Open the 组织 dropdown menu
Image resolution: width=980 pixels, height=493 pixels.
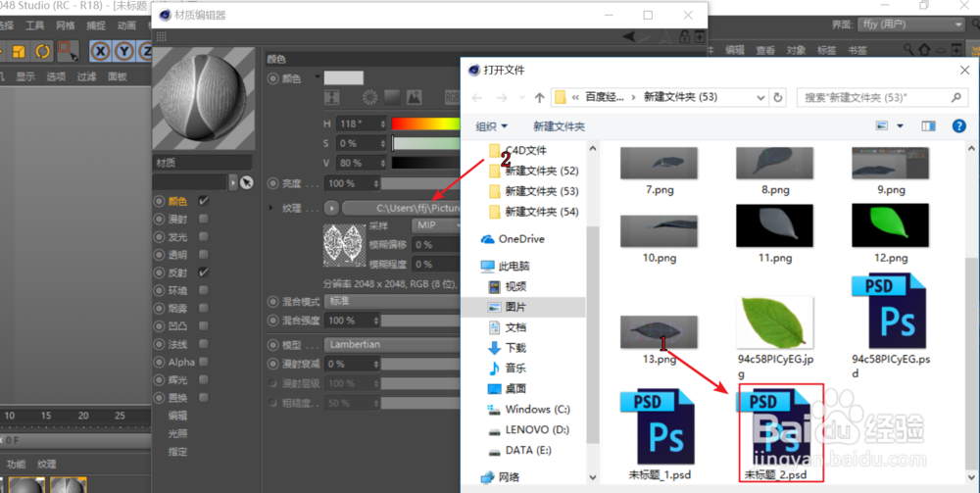(492, 126)
